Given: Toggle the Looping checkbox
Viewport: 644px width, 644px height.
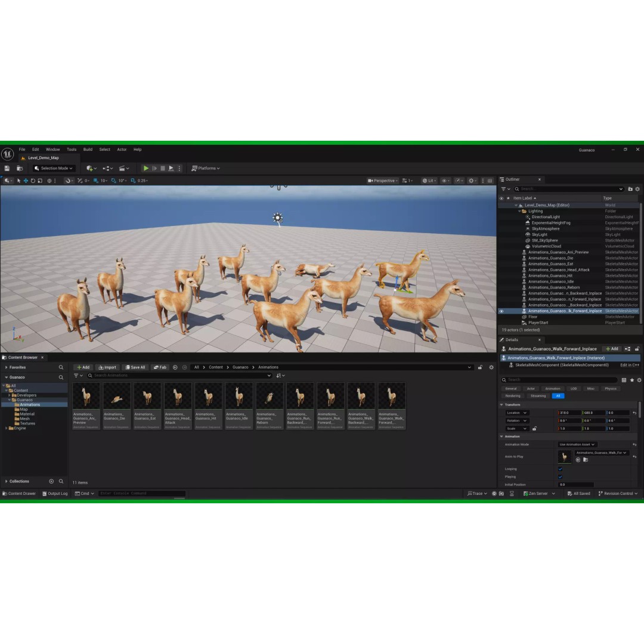Looking at the screenshot, I should click(x=560, y=469).
